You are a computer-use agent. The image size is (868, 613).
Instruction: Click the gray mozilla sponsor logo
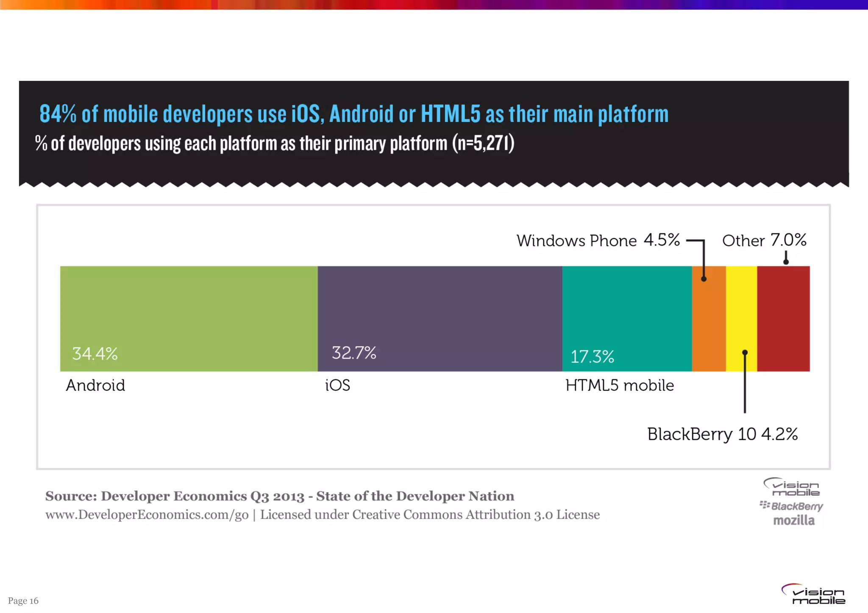(793, 520)
